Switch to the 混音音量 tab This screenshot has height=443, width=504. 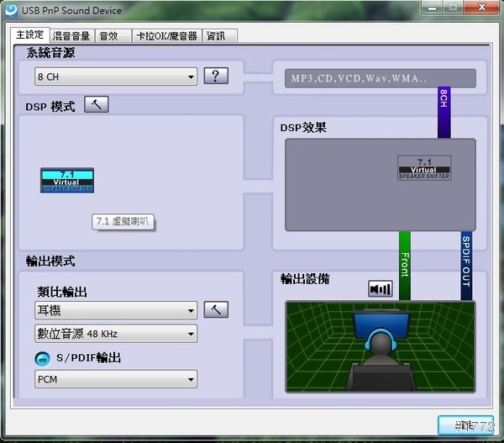tap(71, 36)
